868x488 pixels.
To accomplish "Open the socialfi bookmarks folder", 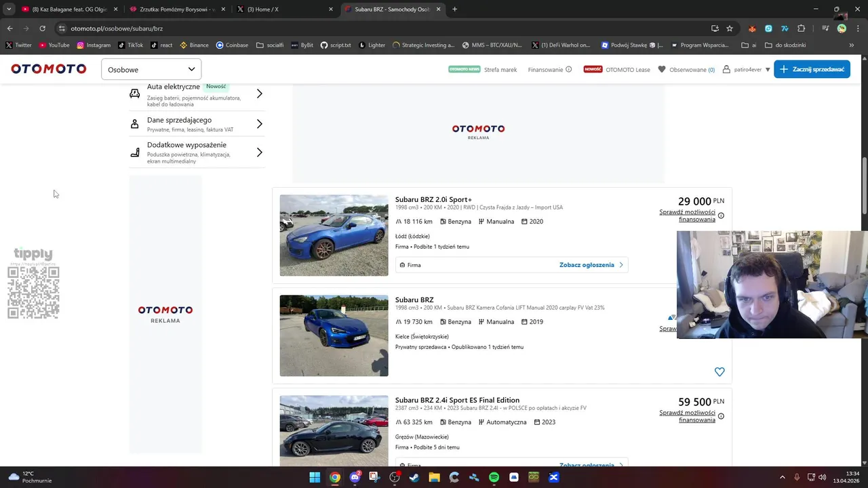I will coord(270,45).
